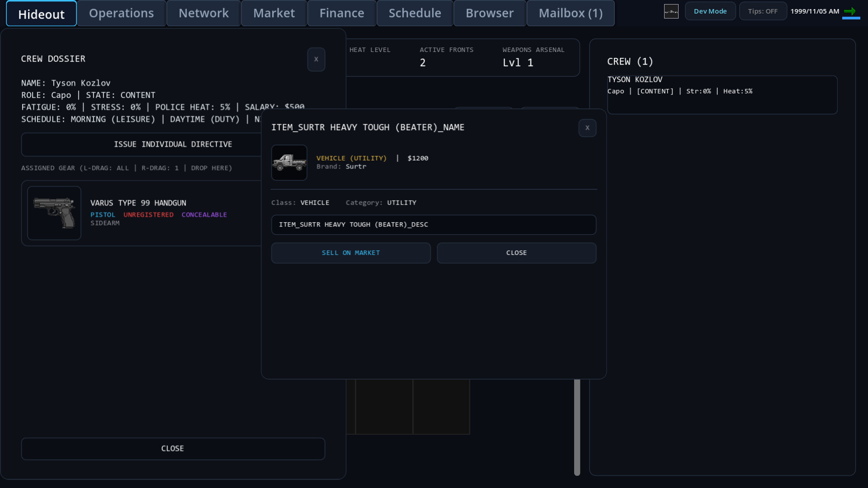The image size is (868, 488).
Task: Click the VEHICLE (UTILITY) label
Action: (x=352, y=158)
